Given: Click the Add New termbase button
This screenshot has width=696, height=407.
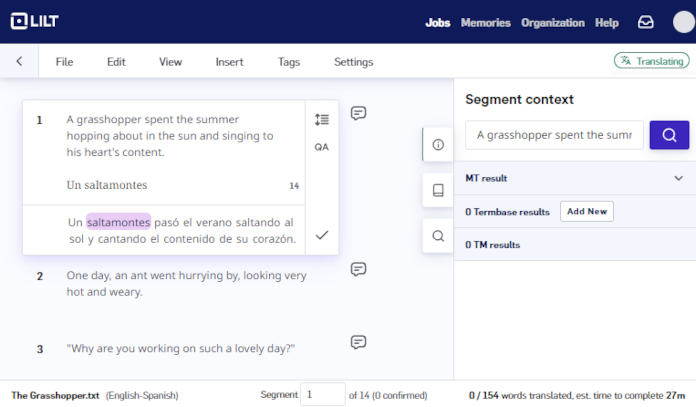Looking at the screenshot, I should pyautogui.click(x=587, y=211).
